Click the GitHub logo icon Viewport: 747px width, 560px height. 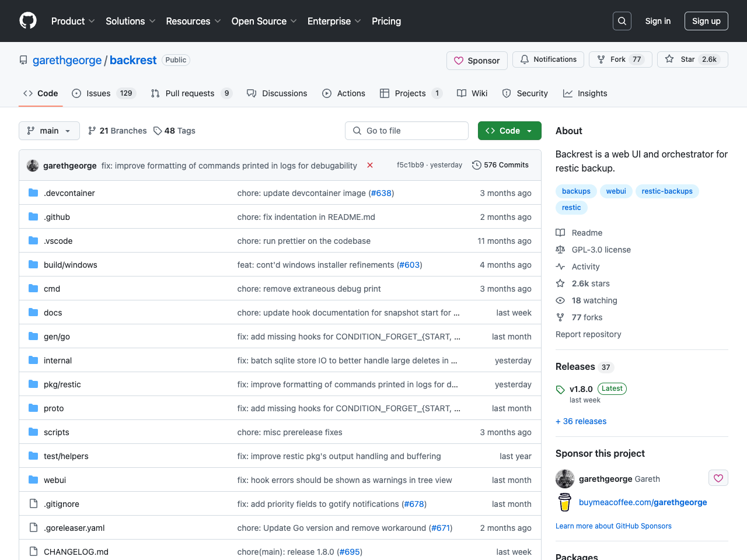coord(28,21)
